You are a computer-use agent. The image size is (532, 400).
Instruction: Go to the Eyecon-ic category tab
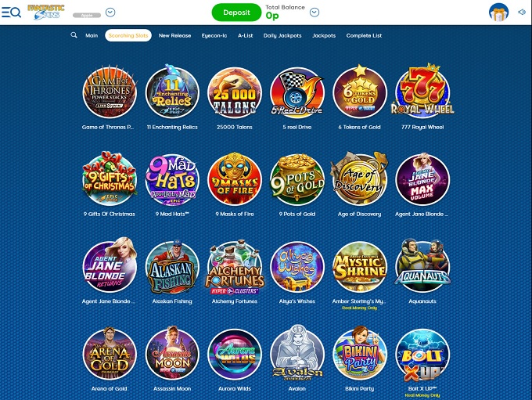[x=214, y=35]
